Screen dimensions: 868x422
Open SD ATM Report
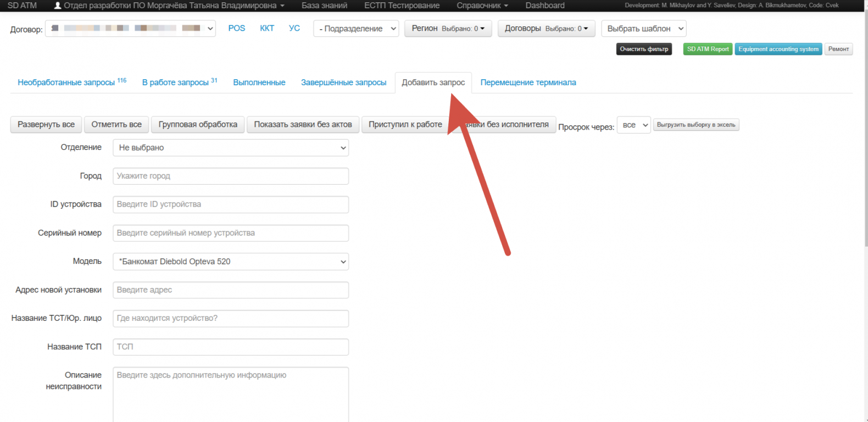point(708,49)
